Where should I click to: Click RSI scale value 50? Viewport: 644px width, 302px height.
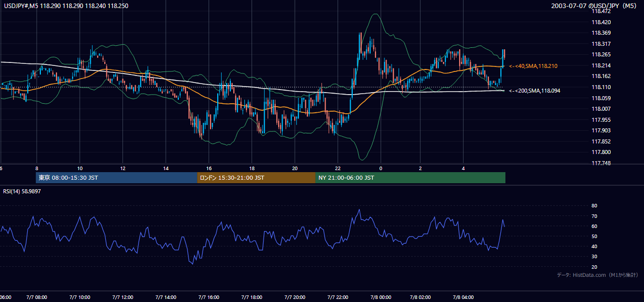pyautogui.click(x=594, y=236)
